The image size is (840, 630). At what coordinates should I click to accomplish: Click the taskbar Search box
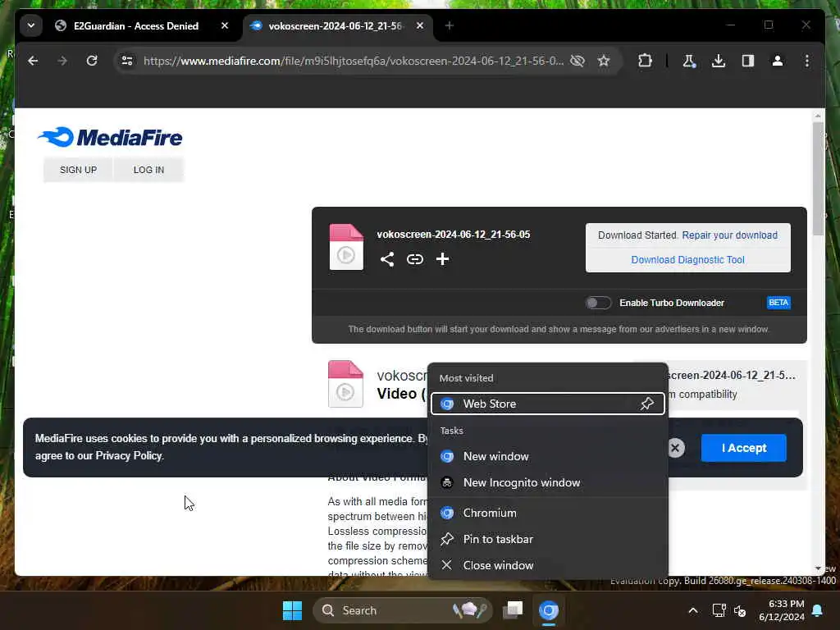coord(402,610)
